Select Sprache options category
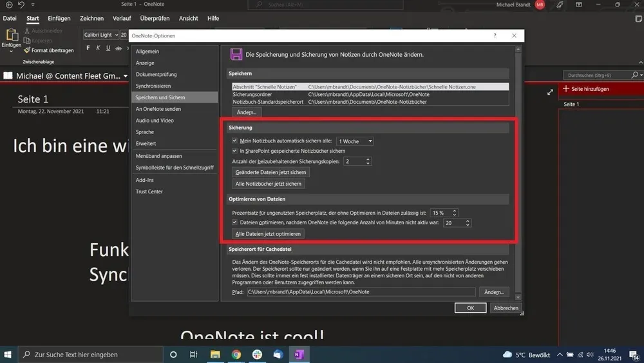 175,132
